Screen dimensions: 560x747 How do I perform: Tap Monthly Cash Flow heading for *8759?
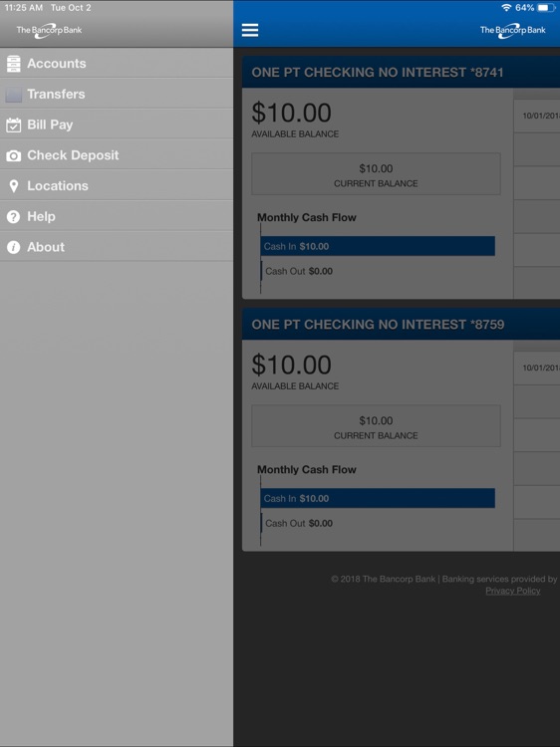pyautogui.click(x=307, y=470)
